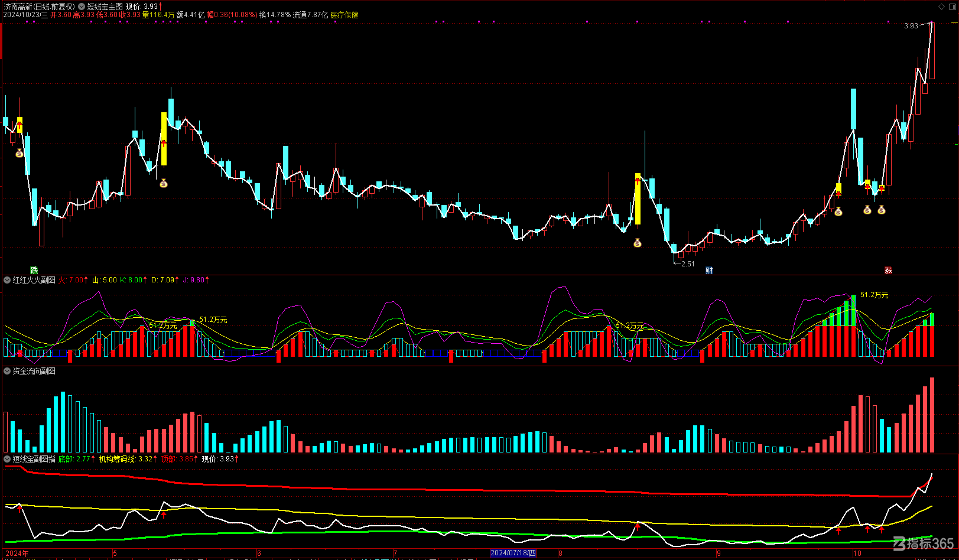Click the highlighted date 2024/07/18/四 on the time axis

point(513,554)
